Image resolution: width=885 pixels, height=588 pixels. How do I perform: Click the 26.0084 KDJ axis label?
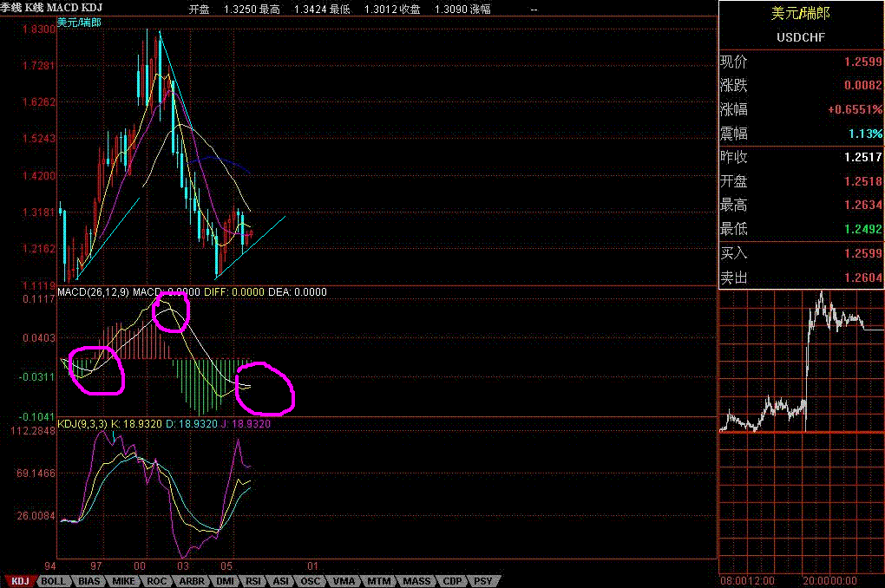[36, 516]
